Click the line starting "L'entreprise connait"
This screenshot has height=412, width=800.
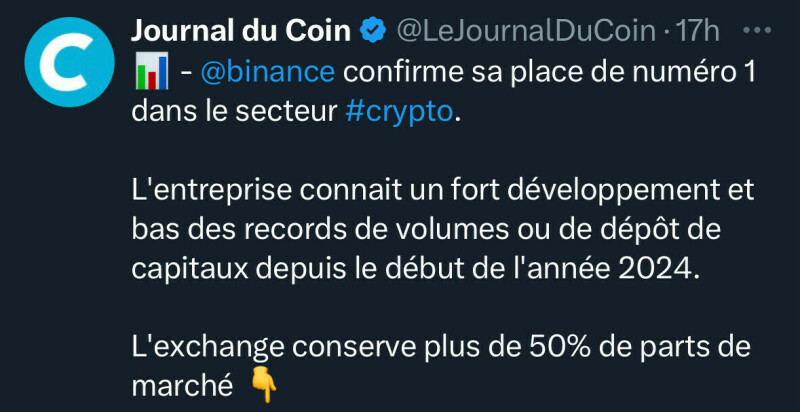442,191
